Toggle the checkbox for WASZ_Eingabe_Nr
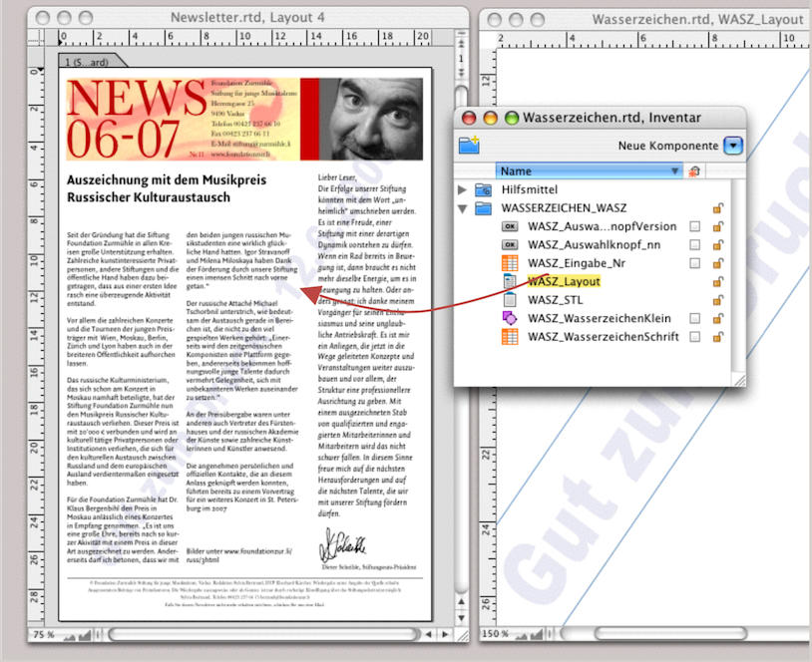The height and width of the screenshot is (662, 812). [x=695, y=264]
